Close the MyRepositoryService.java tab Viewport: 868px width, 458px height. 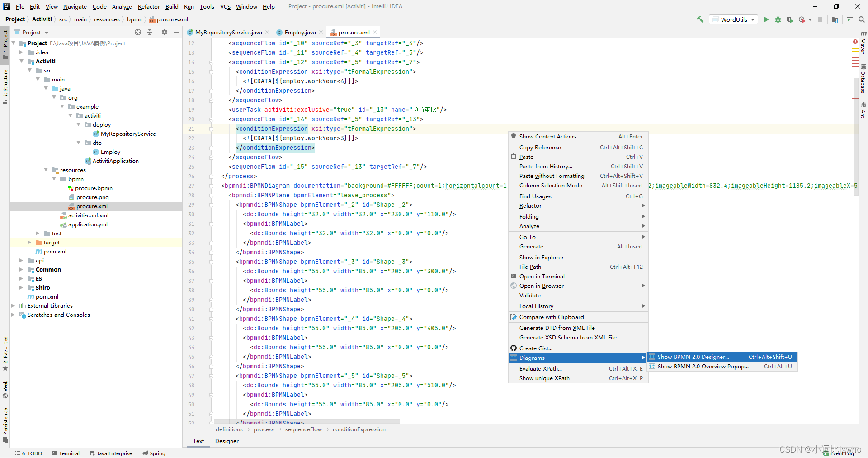tap(267, 32)
